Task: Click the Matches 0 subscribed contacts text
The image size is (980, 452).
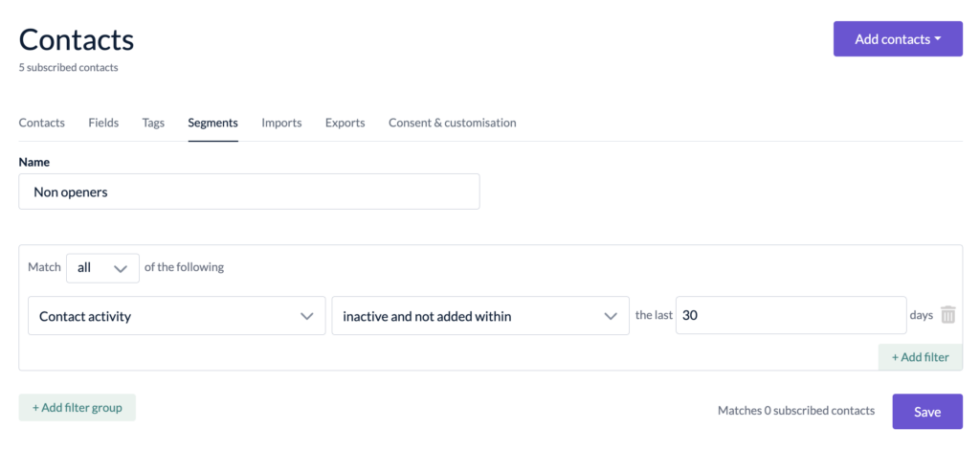Action: (x=795, y=411)
